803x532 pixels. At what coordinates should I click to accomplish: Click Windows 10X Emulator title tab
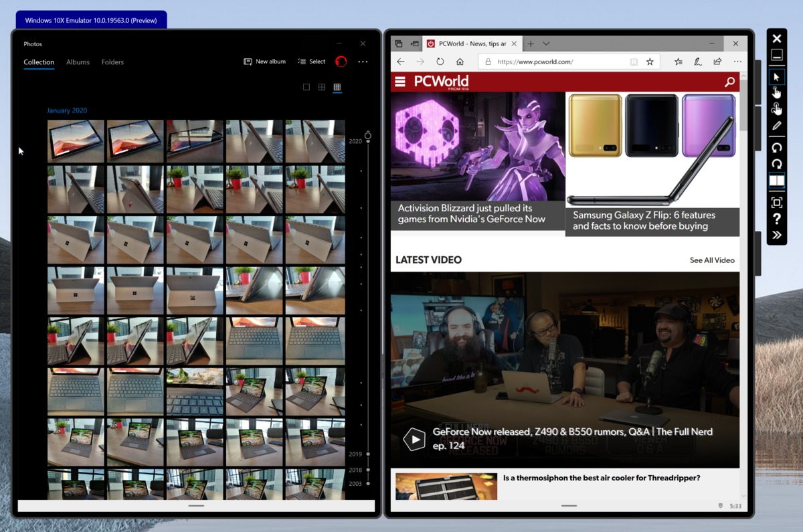[x=91, y=20]
